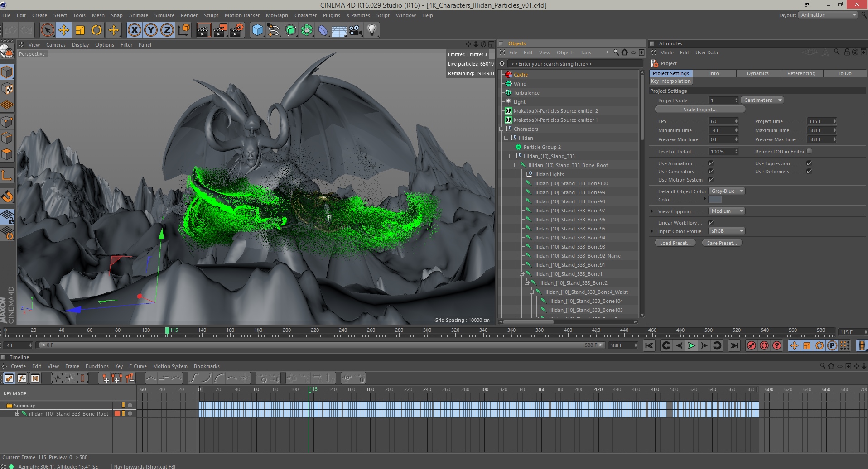Enable Render LOD in Editor
Image resolution: width=868 pixels, height=469 pixels.
(809, 151)
